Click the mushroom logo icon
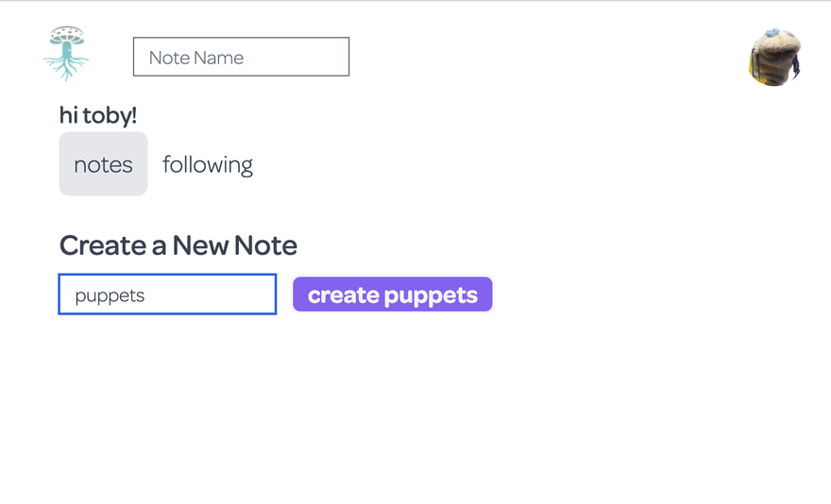 coord(66,53)
